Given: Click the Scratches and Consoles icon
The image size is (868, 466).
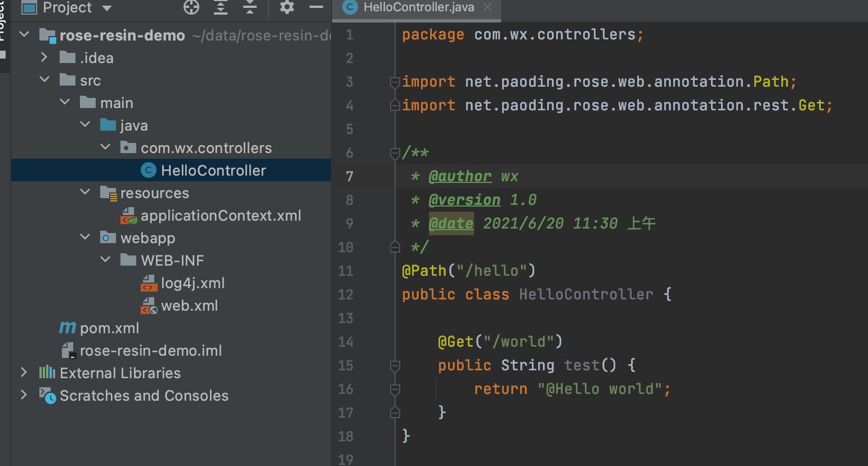Looking at the screenshot, I should coord(47,396).
